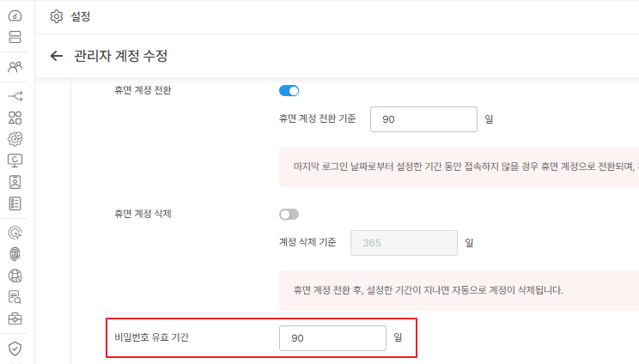Click the cursor pointer icon in sidebar
The width and height of the screenshot is (639, 364).
click(15, 232)
